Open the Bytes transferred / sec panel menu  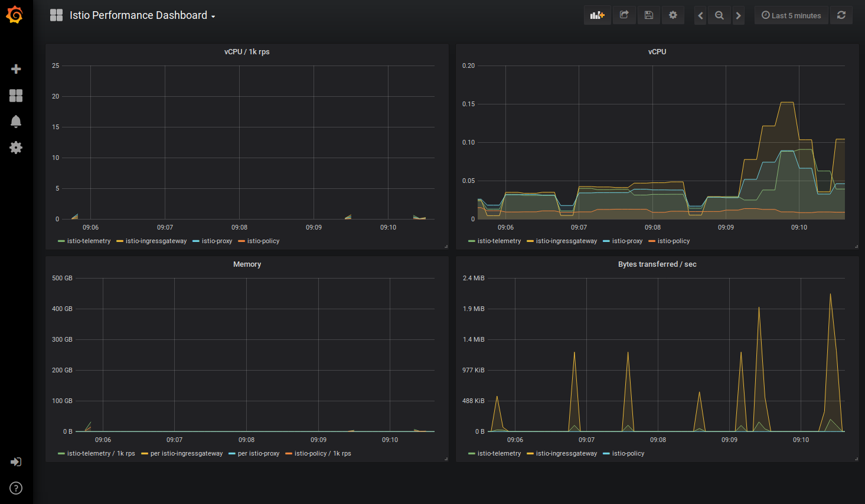click(657, 264)
